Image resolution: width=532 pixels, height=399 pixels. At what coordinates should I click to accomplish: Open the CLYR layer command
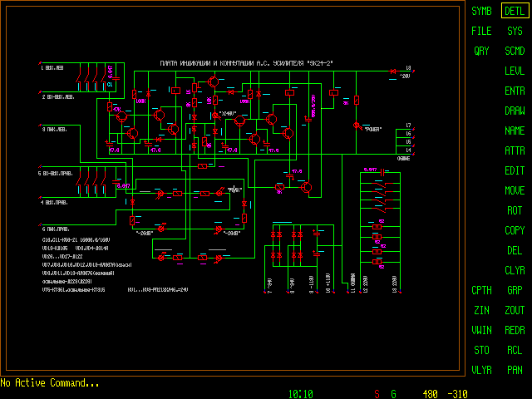tap(515, 270)
